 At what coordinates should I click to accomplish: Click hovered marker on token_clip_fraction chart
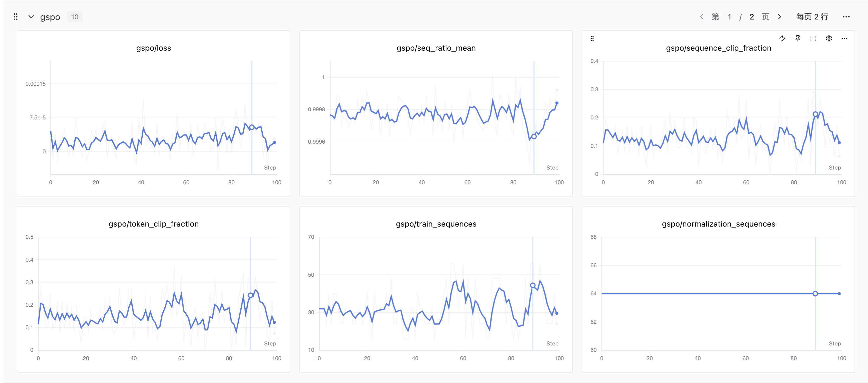click(250, 295)
